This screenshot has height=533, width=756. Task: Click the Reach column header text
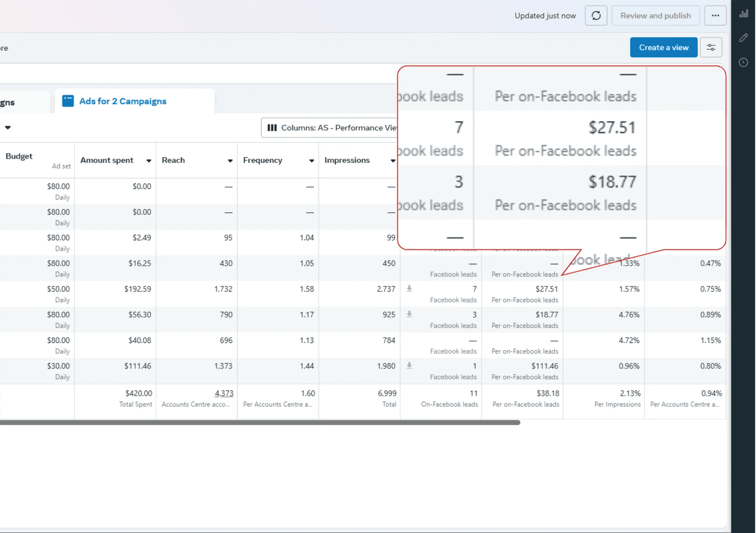click(x=173, y=160)
